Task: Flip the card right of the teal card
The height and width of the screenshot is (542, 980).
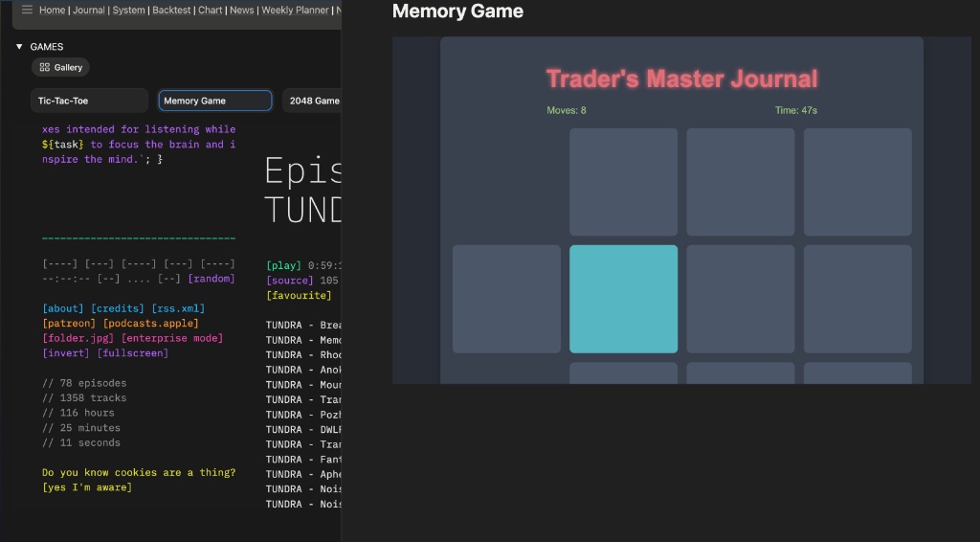Action: tap(741, 299)
